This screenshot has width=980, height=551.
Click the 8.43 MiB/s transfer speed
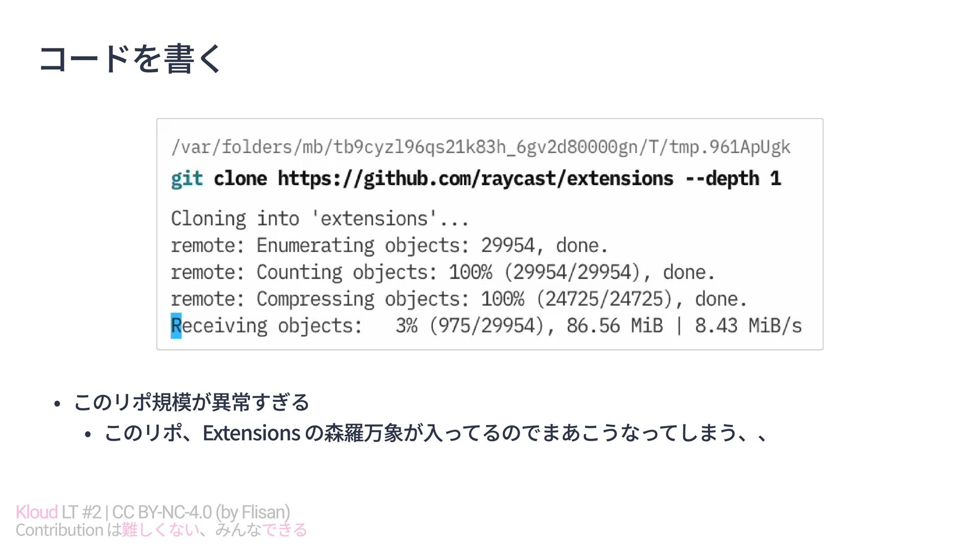(x=748, y=326)
